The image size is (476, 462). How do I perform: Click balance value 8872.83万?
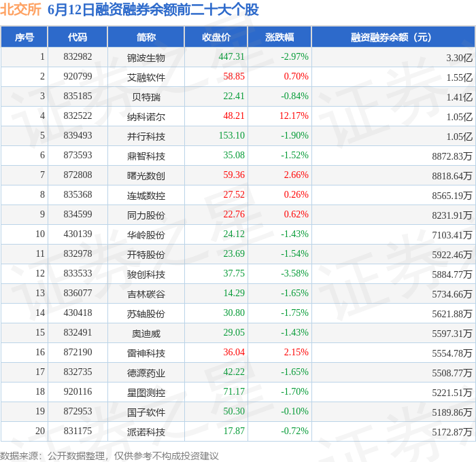coord(452,156)
